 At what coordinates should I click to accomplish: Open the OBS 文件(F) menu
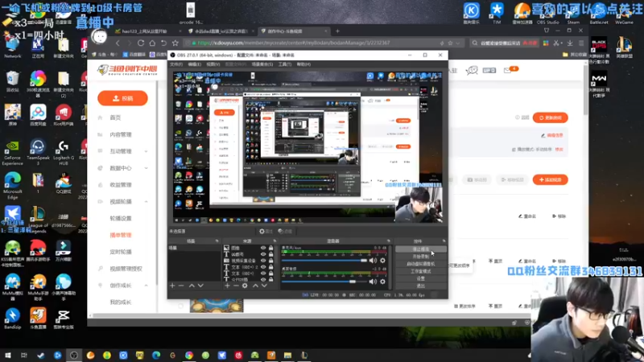click(x=175, y=64)
